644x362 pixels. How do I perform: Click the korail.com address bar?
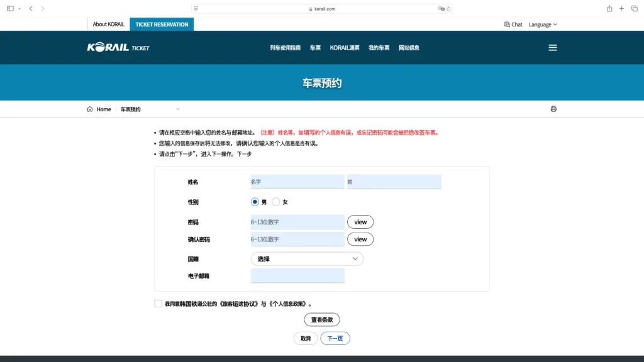tap(322, 9)
